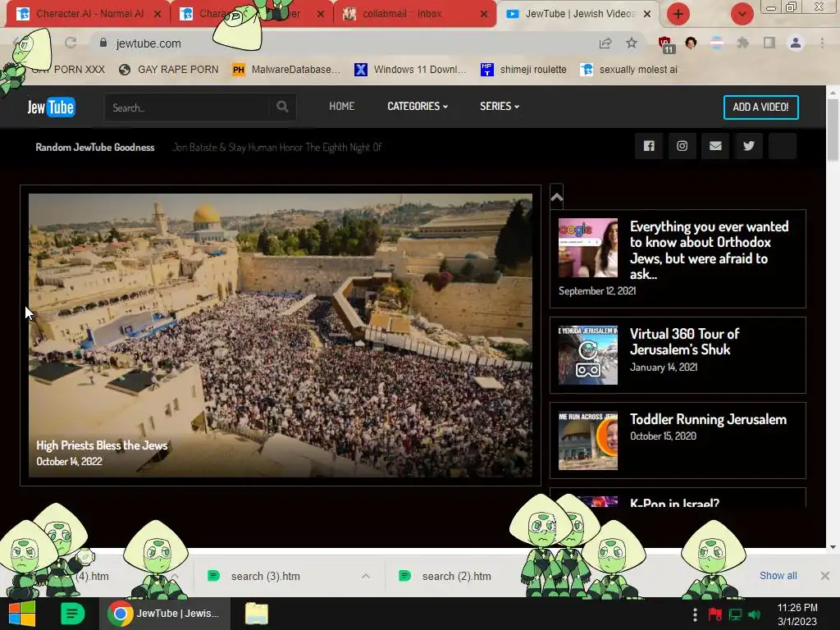
Task: Open the Extensions puzzle piece menu
Action: pyautogui.click(x=742, y=43)
